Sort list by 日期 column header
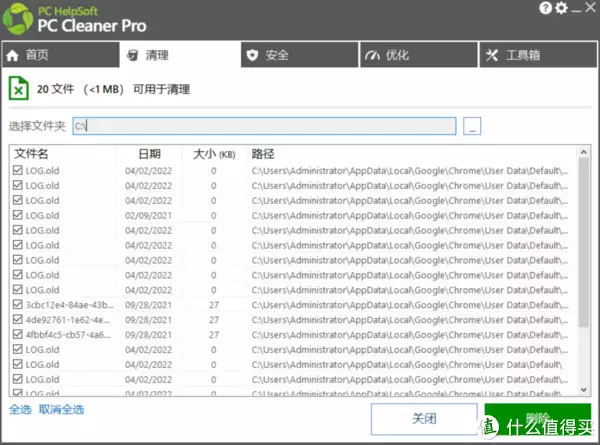This screenshot has width=600, height=445. point(149,154)
